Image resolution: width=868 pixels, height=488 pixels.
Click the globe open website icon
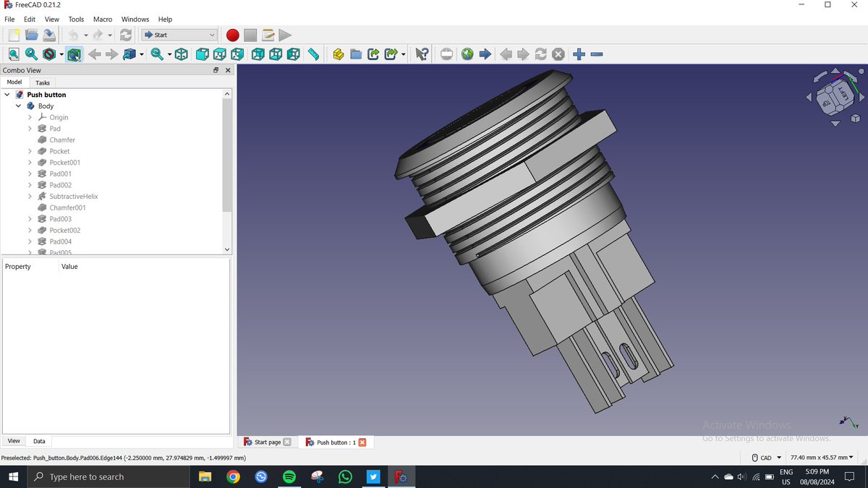467,54
